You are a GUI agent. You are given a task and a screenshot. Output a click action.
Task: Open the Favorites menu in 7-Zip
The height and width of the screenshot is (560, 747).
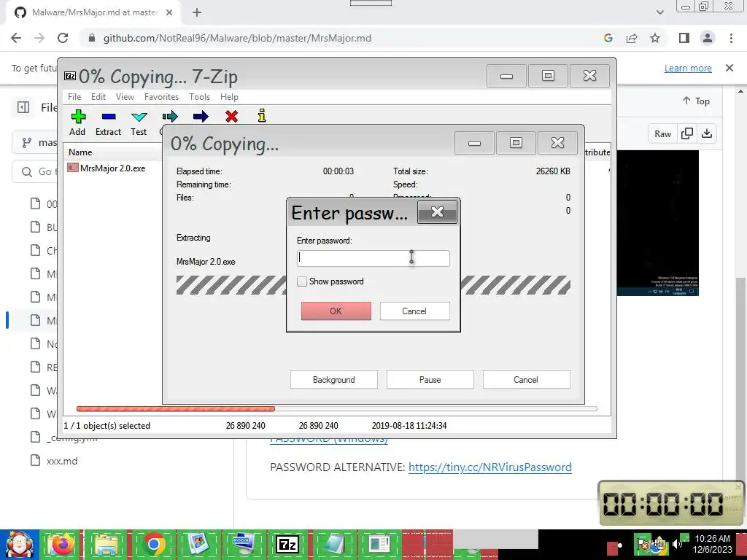(161, 97)
